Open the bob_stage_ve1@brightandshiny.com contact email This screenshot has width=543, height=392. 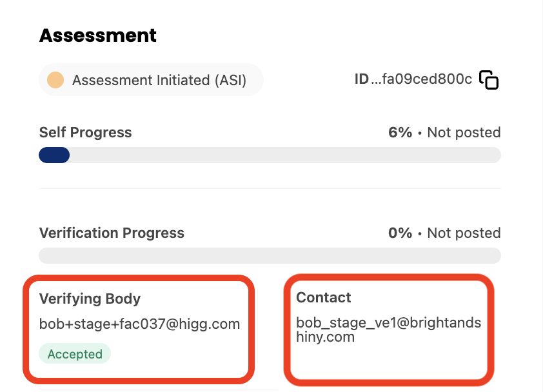coord(389,329)
